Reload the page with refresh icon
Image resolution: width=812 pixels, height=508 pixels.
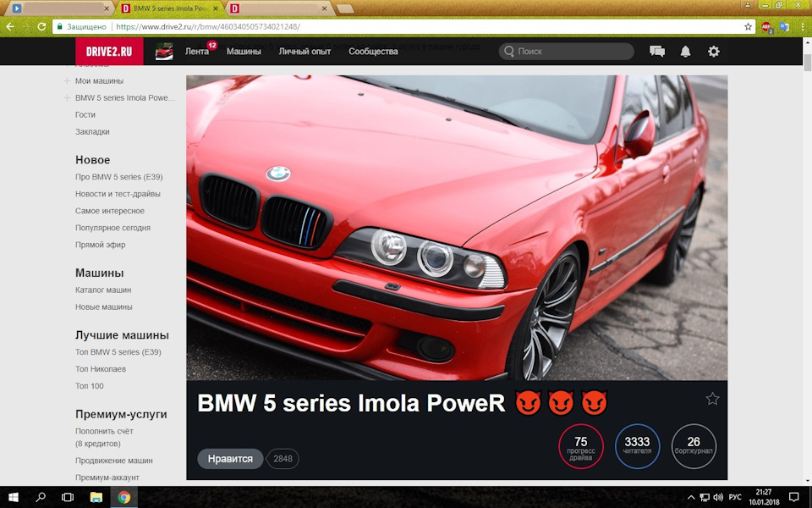(41, 26)
